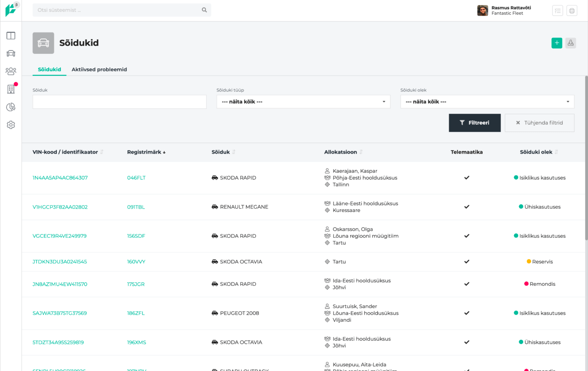Open VIN link V1HGCP3F82AA02802
The image size is (588, 371).
point(60,207)
